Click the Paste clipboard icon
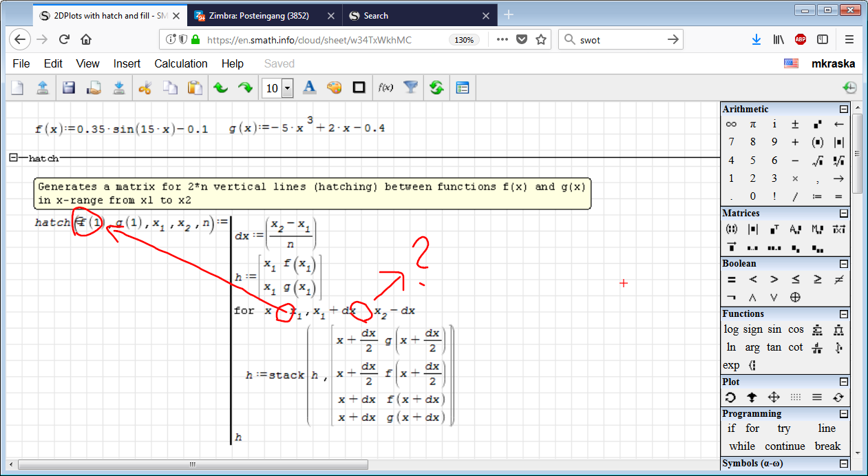 pyautogui.click(x=195, y=87)
